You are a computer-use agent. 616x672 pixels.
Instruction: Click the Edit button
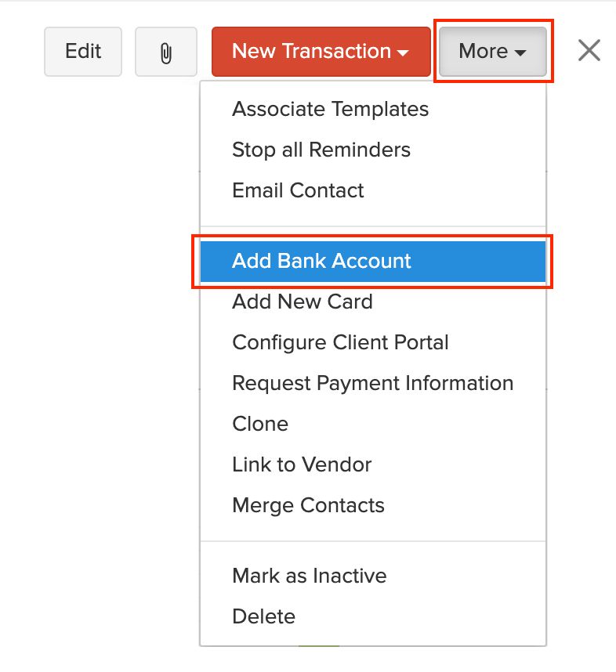(83, 52)
